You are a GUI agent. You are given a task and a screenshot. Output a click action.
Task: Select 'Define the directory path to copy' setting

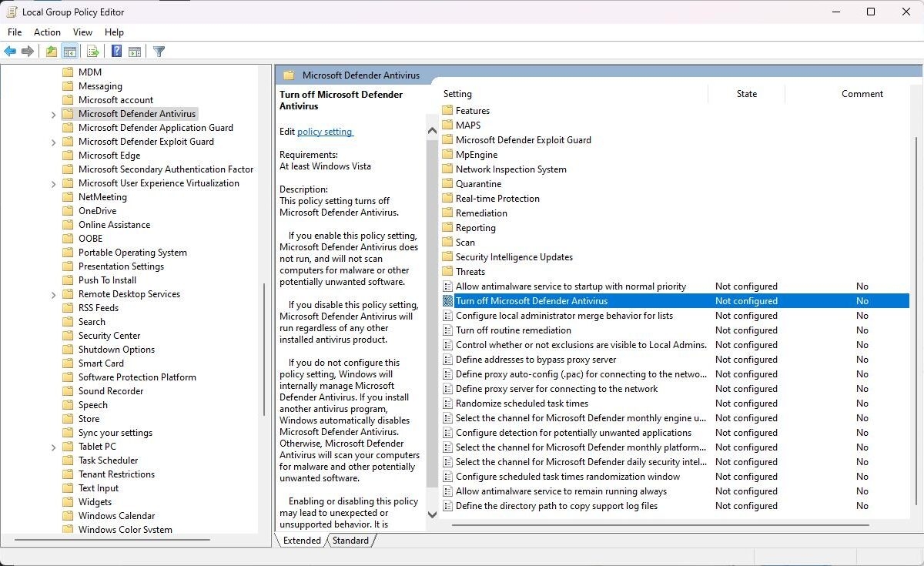click(557, 506)
